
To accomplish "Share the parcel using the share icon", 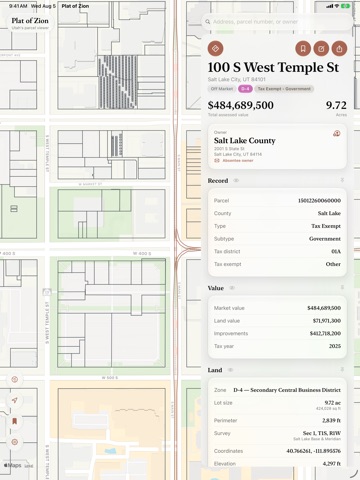I will [339, 49].
